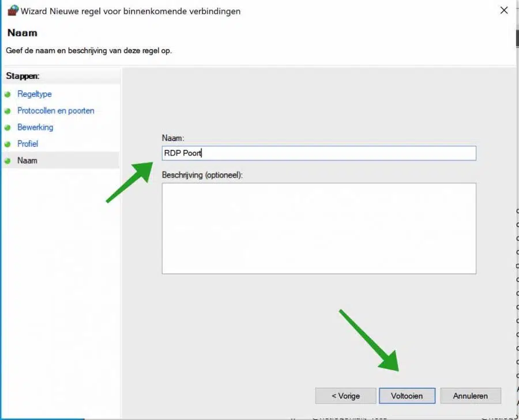Click the bold 'Naam' page heading
Viewport: 519px width, 420px height.
pyautogui.click(x=22, y=33)
